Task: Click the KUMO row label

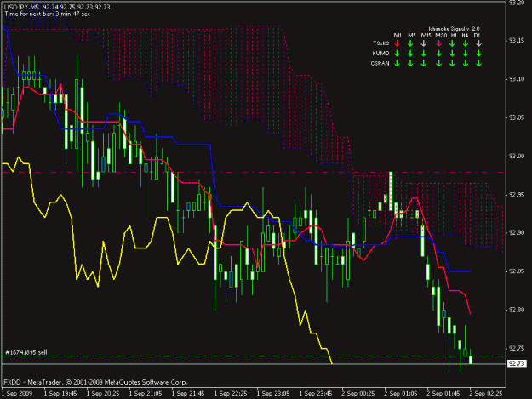Action: pyautogui.click(x=380, y=54)
